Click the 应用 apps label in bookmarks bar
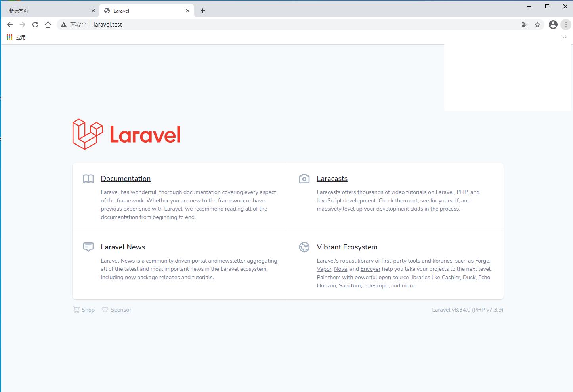 coord(21,37)
